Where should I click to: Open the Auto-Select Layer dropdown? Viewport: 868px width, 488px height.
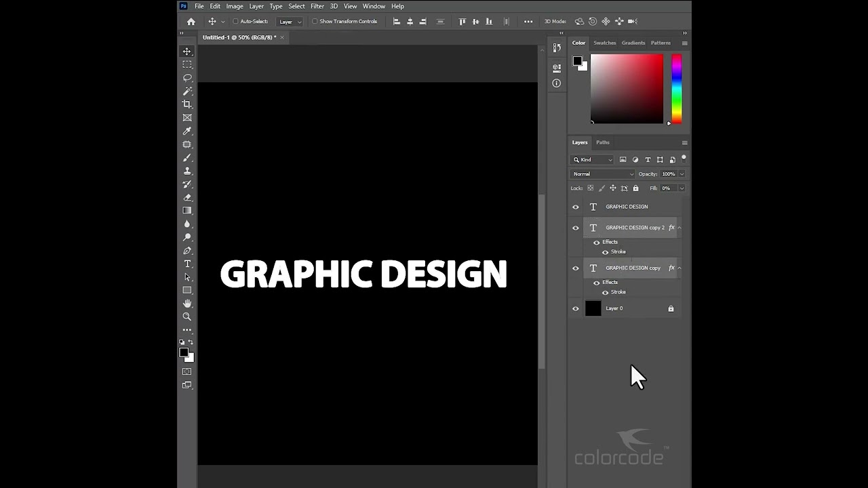tap(290, 22)
